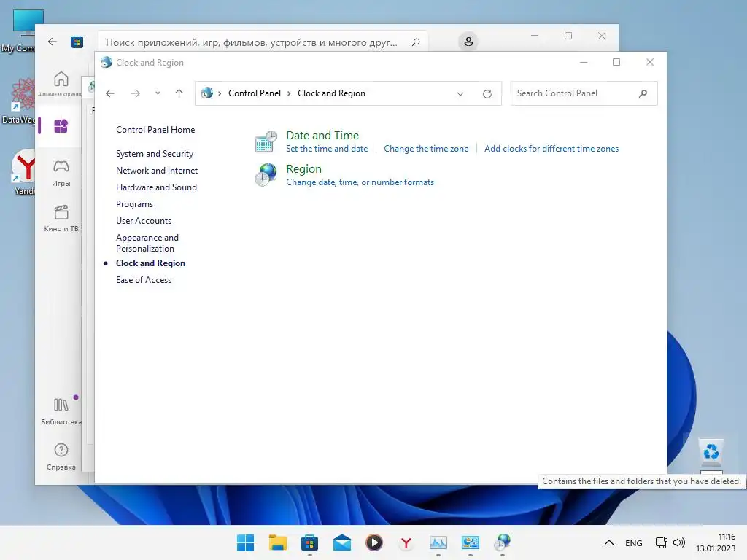
Task: Expand the address bar history dropdown
Action: point(460,94)
